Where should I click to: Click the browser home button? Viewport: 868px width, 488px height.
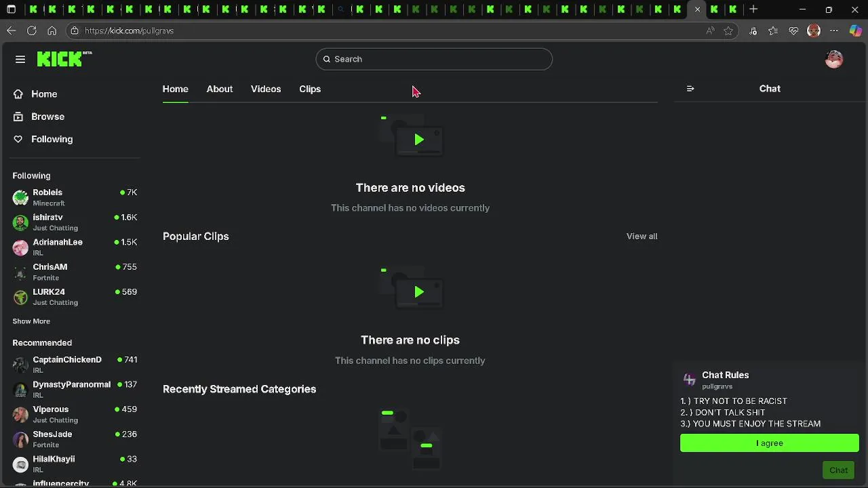(x=52, y=30)
